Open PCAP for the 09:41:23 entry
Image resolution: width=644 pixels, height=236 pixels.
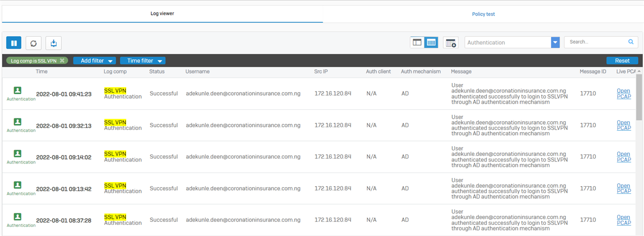[x=624, y=94]
